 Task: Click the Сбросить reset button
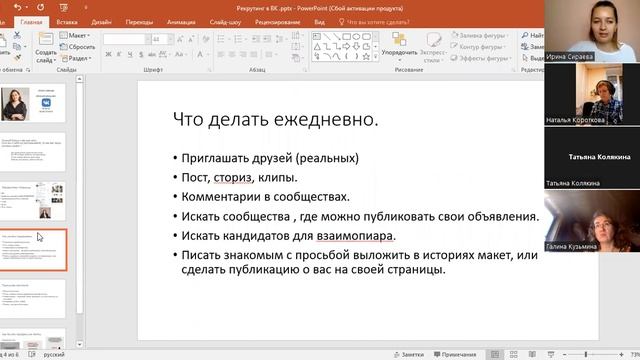(x=78, y=47)
